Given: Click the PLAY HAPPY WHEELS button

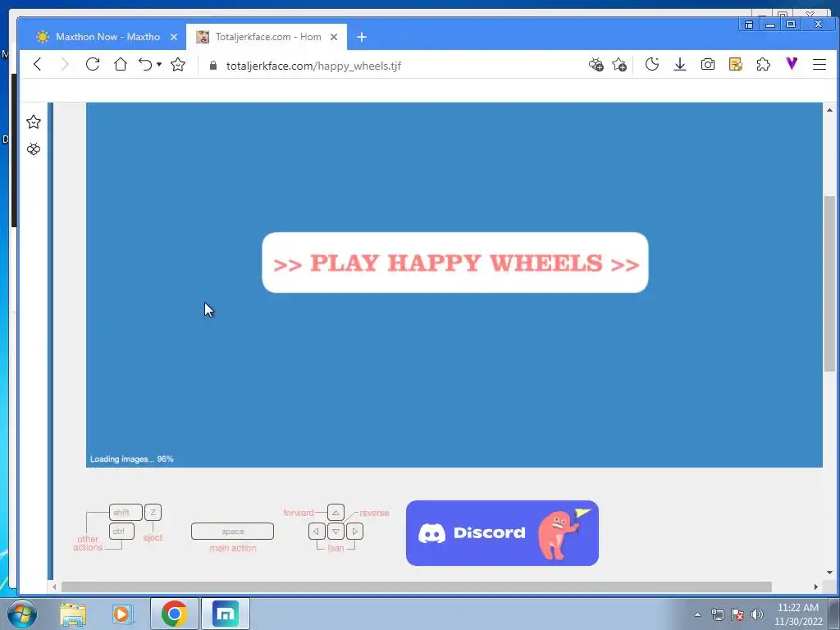Looking at the screenshot, I should (455, 262).
